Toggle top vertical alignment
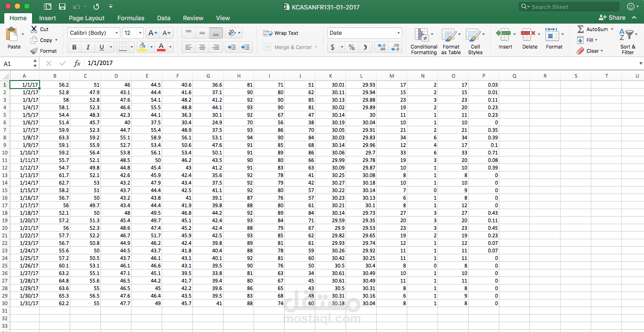The width and height of the screenshot is (644, 332). [x=189, y=33]
